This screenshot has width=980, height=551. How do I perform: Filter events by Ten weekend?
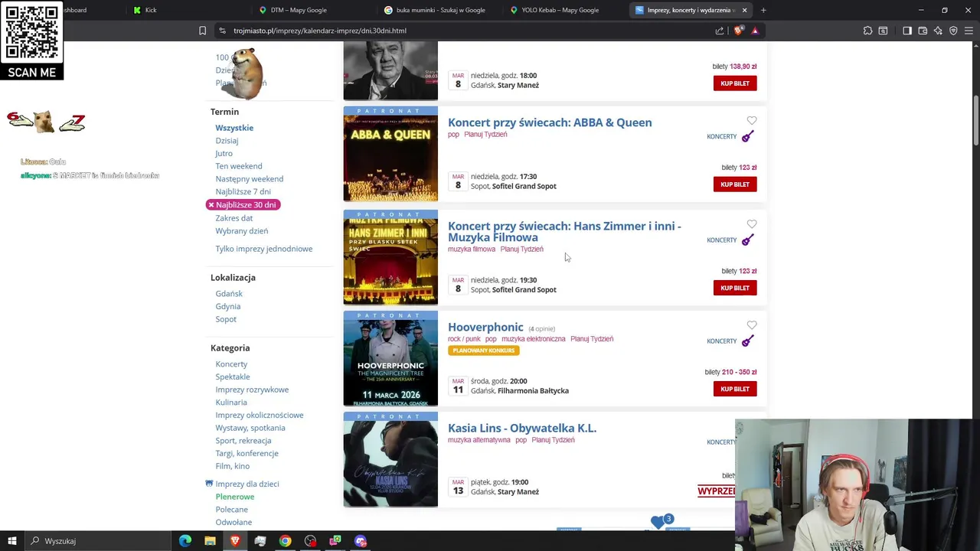(239, 166)
